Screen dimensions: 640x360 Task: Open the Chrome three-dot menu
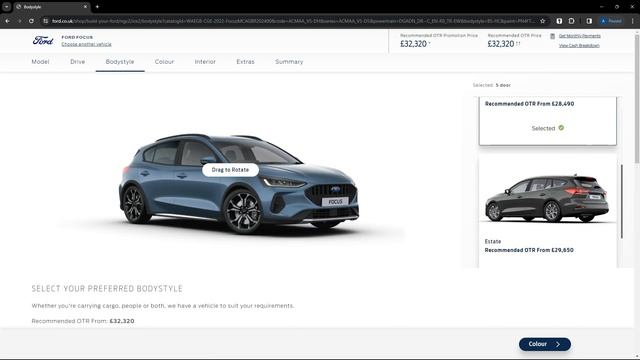click(x=633, y=21)
